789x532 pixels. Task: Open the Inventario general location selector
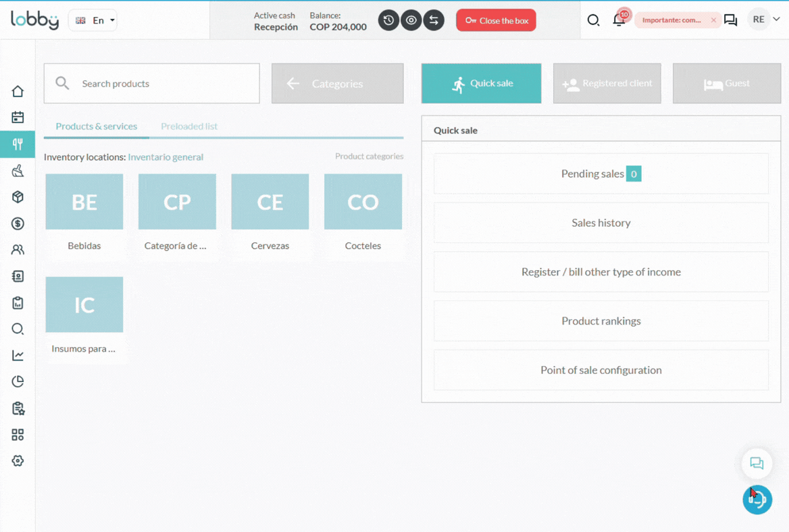(x=166, y=157)
